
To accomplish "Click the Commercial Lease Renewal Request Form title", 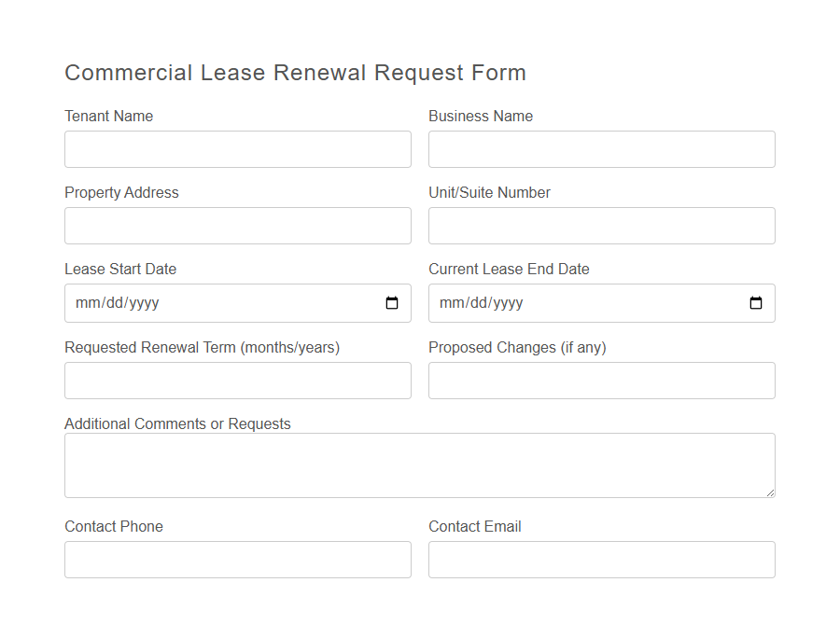I will click(295, 72).
